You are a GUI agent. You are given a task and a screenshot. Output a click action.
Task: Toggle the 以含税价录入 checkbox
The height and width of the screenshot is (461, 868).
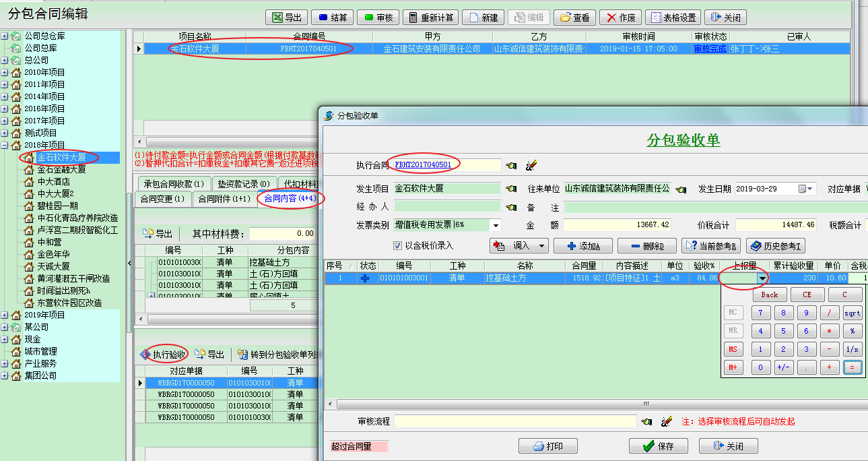tap(397, 245)
